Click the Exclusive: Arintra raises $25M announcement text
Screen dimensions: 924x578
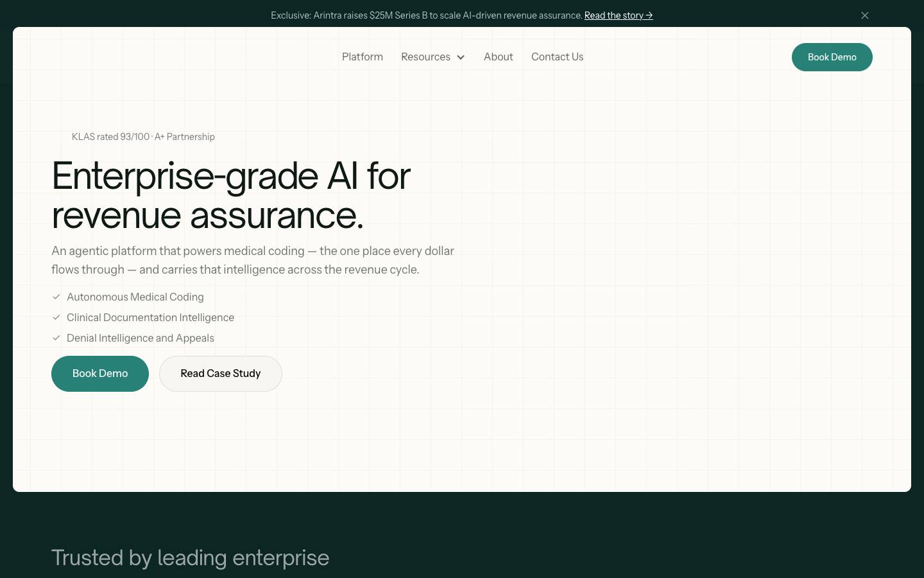click(x=427, y=15)
